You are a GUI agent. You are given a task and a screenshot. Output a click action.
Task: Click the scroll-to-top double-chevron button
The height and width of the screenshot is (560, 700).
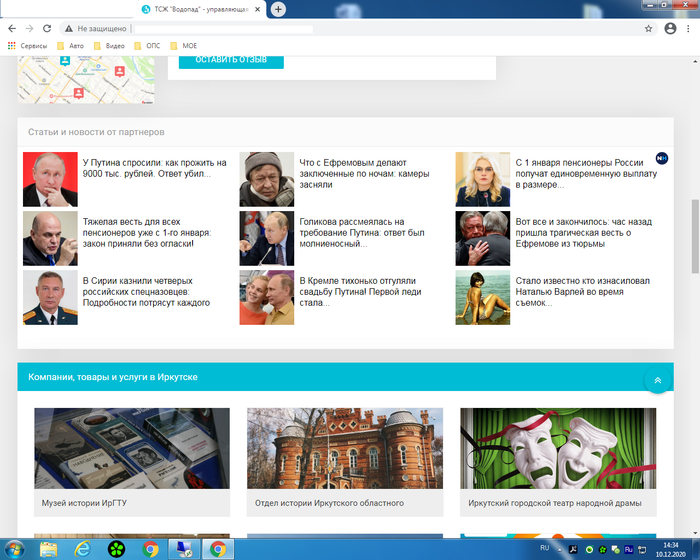658,380
